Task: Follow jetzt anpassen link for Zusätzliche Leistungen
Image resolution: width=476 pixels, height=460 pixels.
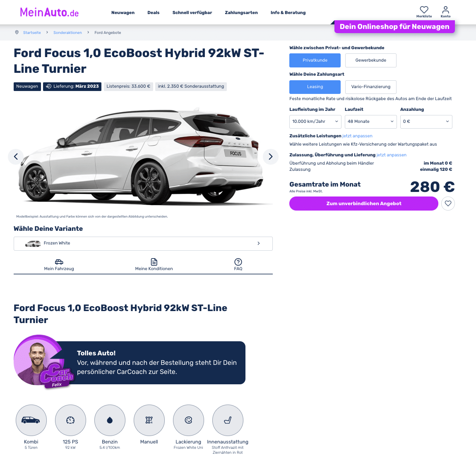Action: click(x=357, y=136)
